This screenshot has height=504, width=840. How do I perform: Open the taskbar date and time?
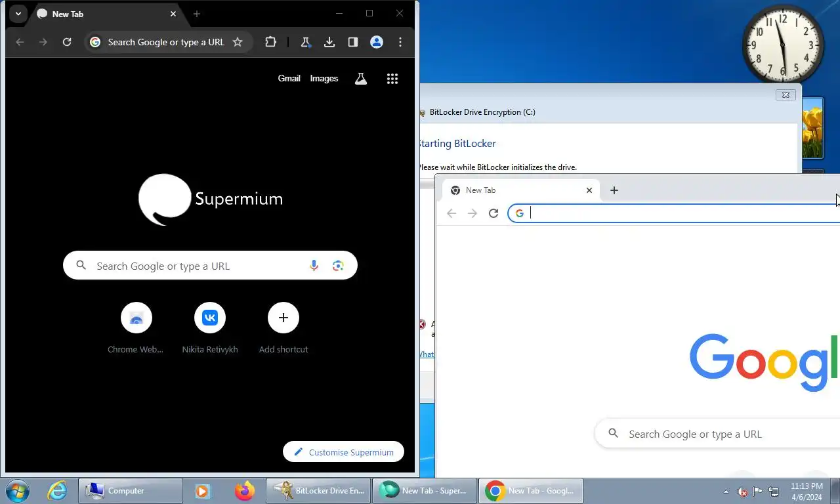pos(807,491)
